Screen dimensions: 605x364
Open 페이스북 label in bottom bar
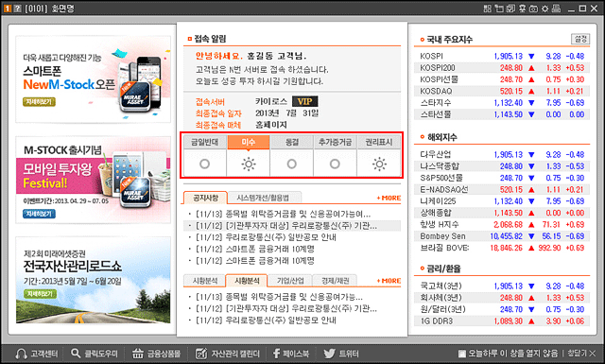[296, 354]
